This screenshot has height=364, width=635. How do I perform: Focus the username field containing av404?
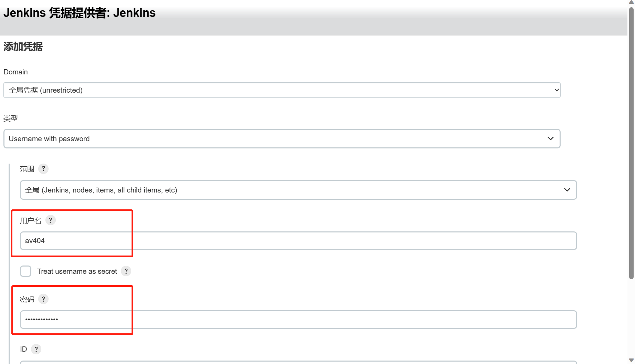(298, 241)
